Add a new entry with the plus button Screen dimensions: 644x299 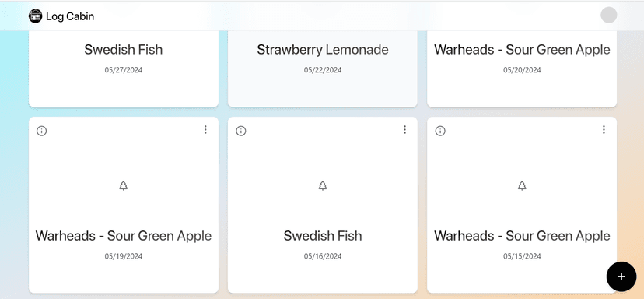(x=621, y=276)
